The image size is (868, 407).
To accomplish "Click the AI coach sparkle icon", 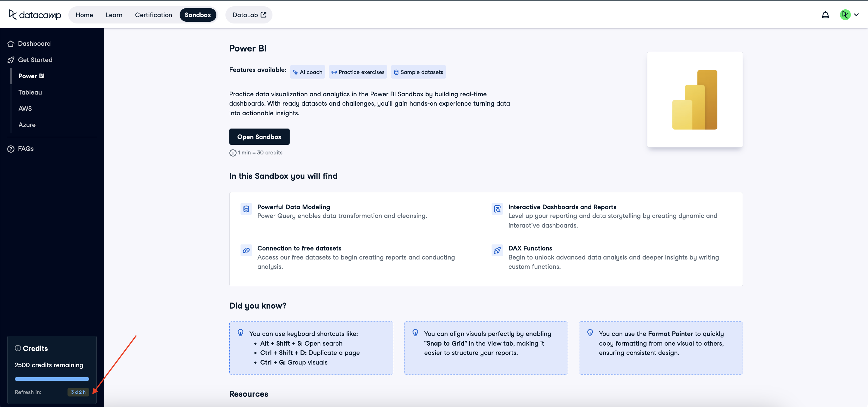I will coord(295,72).
